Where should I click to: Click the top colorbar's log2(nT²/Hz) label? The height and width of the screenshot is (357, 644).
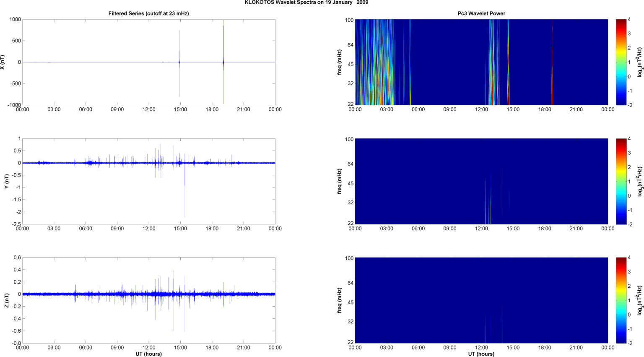[639, 62]
